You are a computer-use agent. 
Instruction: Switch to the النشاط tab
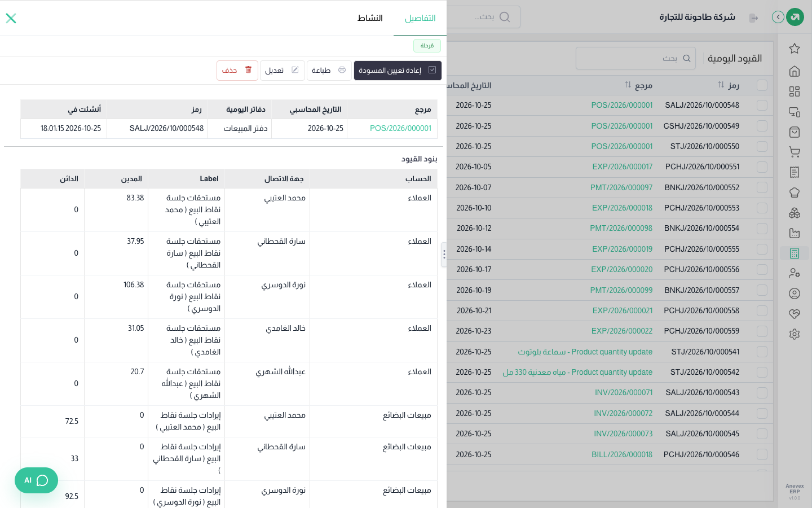point(370,18)
